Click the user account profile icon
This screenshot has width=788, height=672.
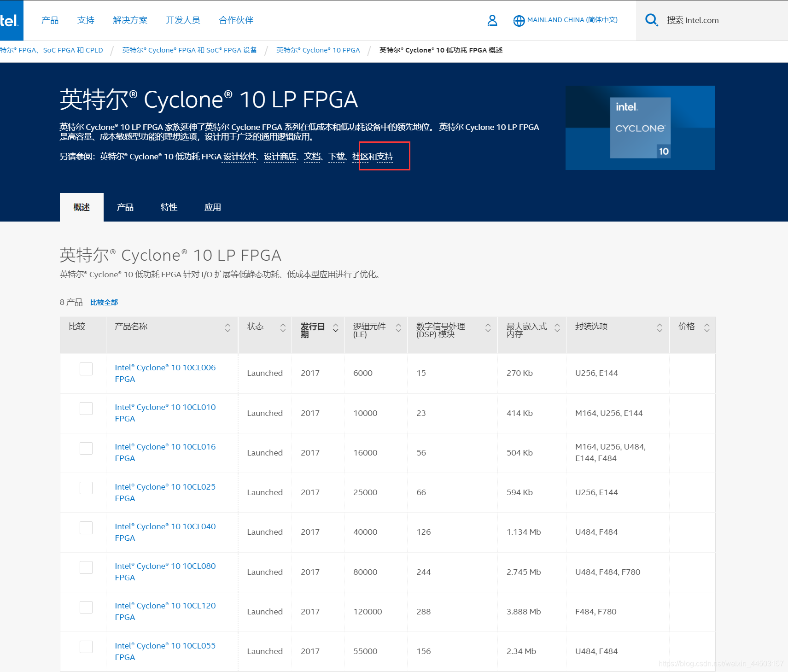tap(492, 20)
